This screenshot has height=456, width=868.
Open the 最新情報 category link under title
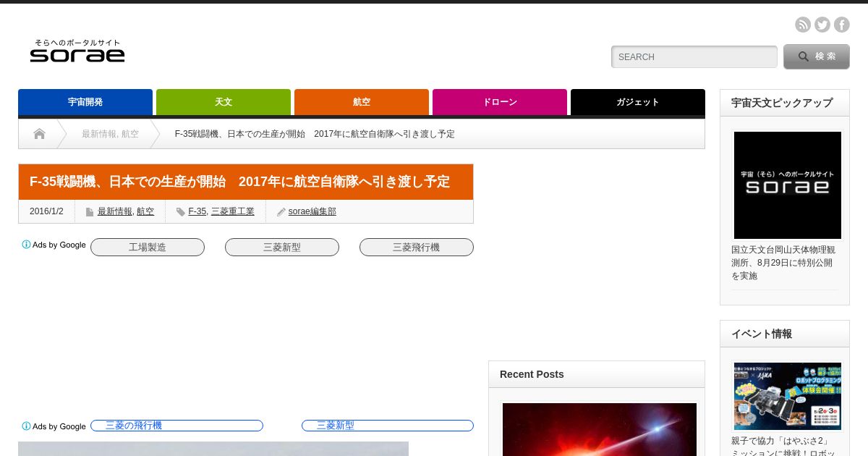[115, 211]
